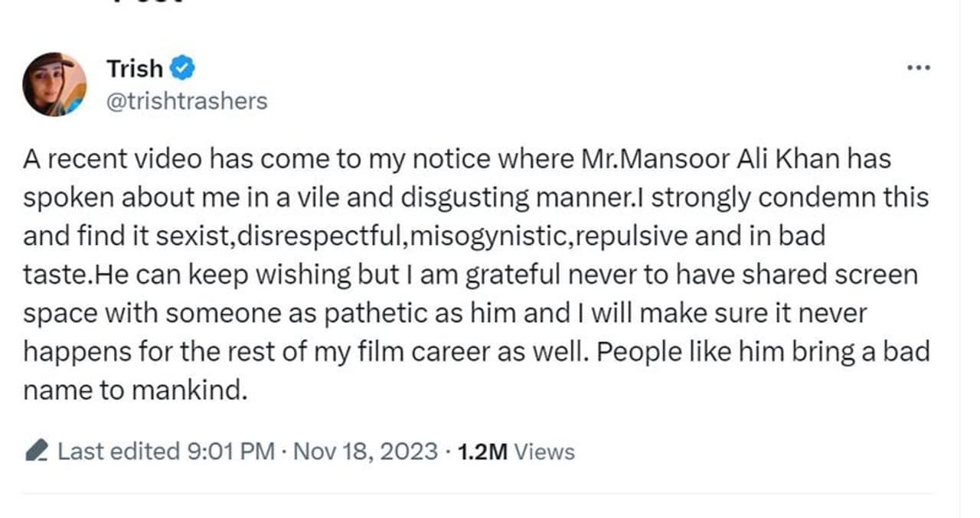Viewport: 980px width, 518px height.
Task: Click the pencil edit icon below the tweet
Action: coord(37,451)
